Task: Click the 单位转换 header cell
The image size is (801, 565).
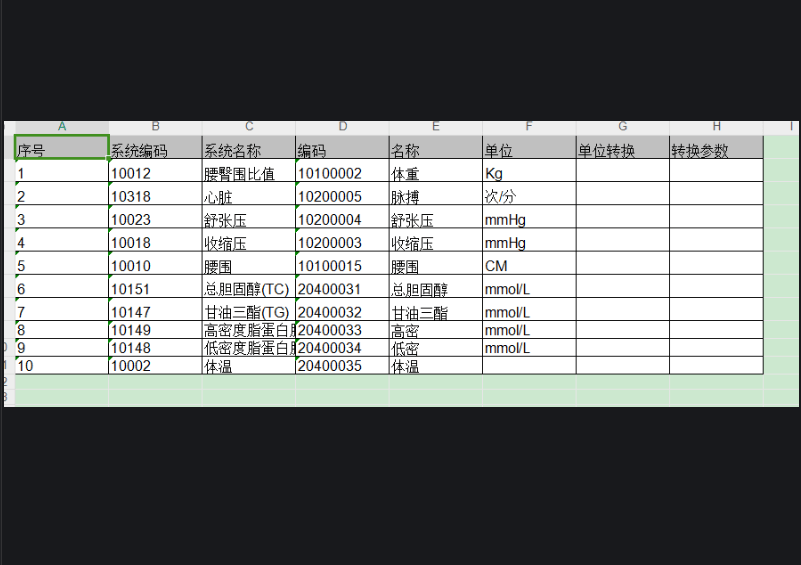Action: pyautogui.click(x=622, y=151)
